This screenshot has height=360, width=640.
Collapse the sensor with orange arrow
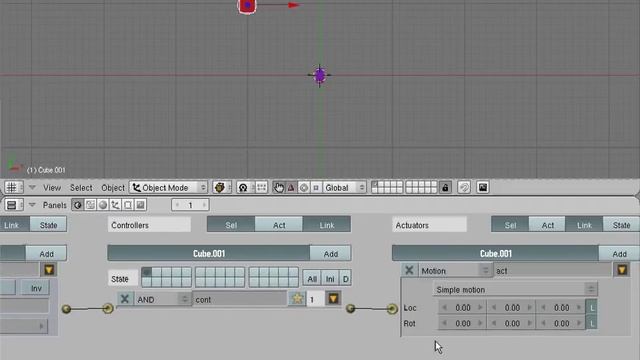pos(49,270)
